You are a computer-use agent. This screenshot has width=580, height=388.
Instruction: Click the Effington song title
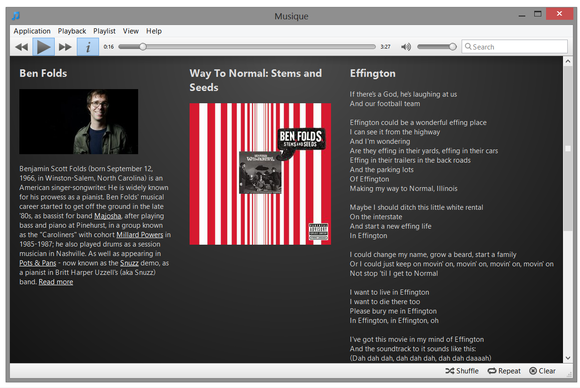click(372, 73)
